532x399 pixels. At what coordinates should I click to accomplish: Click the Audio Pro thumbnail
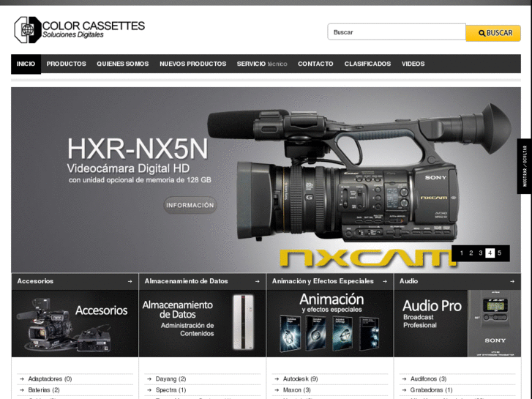coord(457,324)
